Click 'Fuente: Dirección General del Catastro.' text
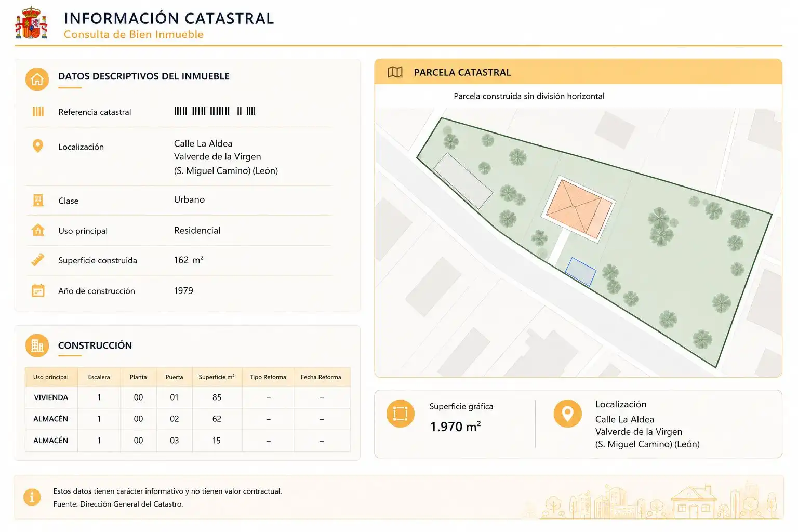The image size is (798, 532). tap(118, 504)
